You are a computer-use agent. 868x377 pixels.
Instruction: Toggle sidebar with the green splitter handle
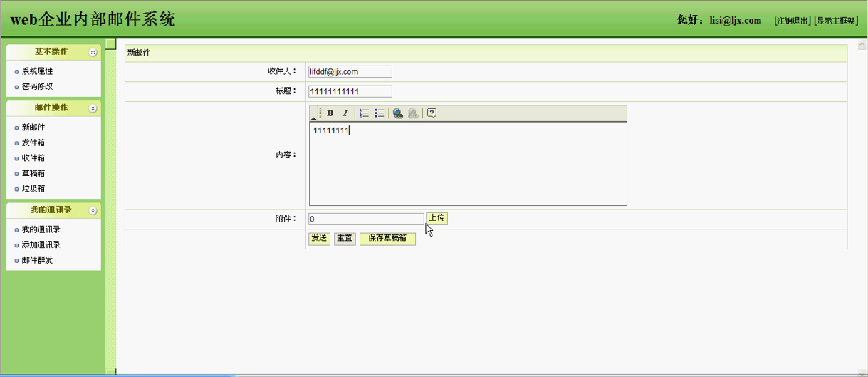pos(110,44)
